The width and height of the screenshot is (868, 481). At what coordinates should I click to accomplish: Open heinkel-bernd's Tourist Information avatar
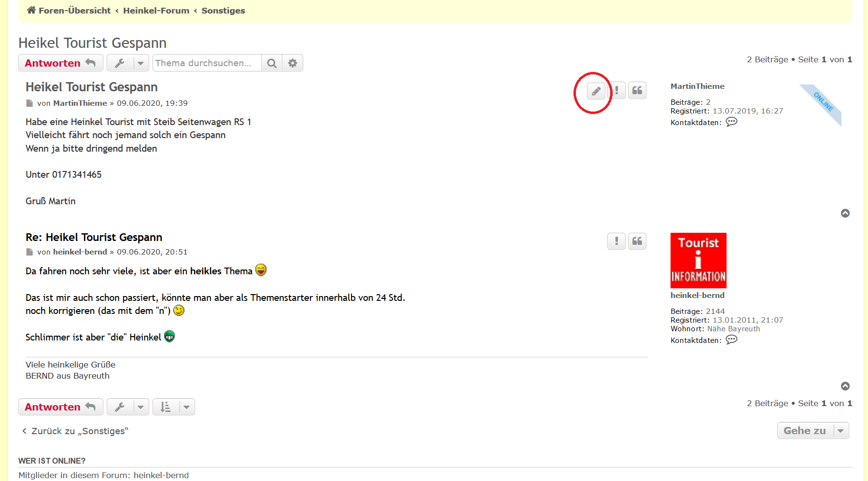pyautogui.click(x=698, y=260)
